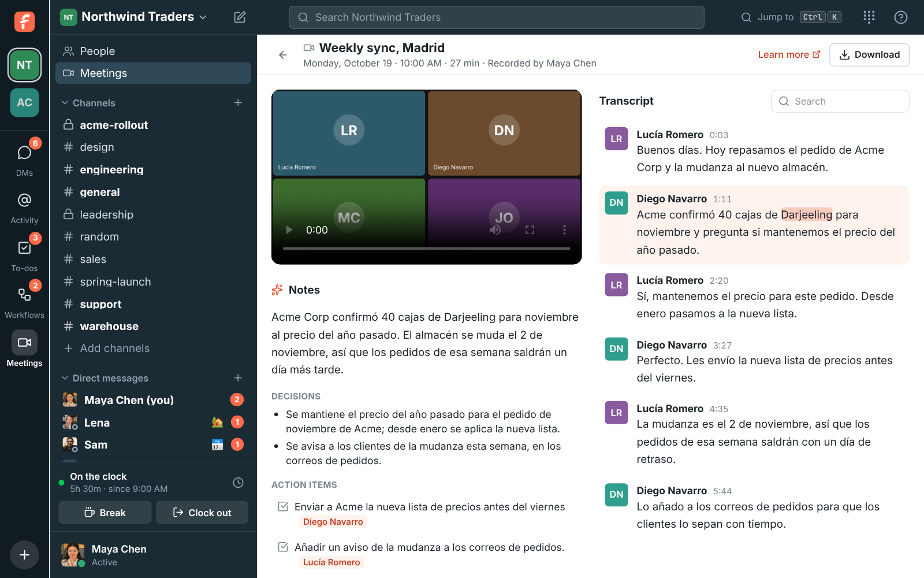Open Activity in the left rail
924x578 pixels.
pos(24,207)
